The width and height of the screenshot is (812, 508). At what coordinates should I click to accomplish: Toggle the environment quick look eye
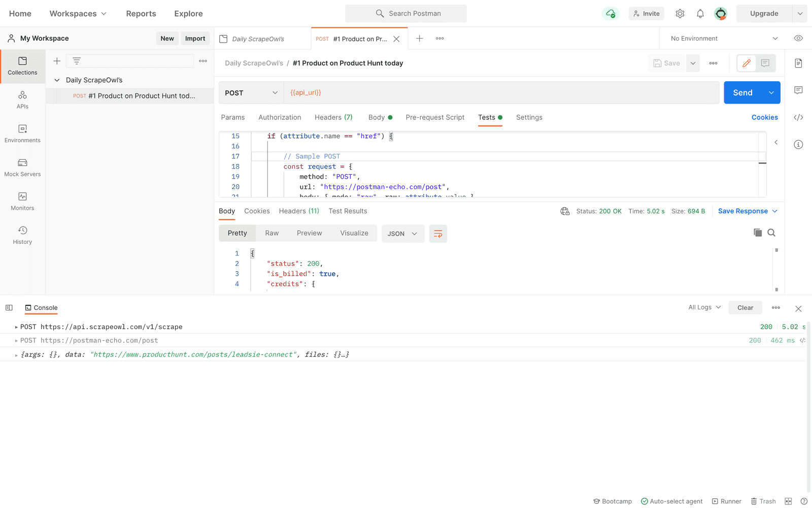point(798,38)
